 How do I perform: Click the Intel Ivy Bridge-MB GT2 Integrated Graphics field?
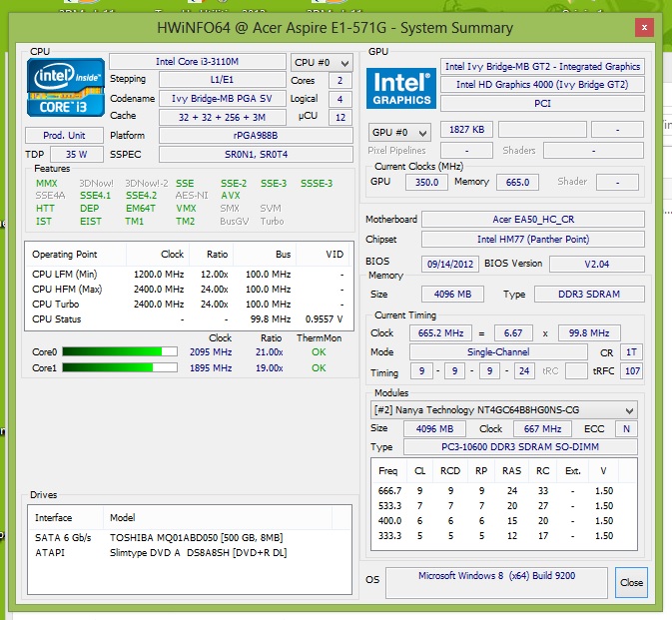[542, 67]
